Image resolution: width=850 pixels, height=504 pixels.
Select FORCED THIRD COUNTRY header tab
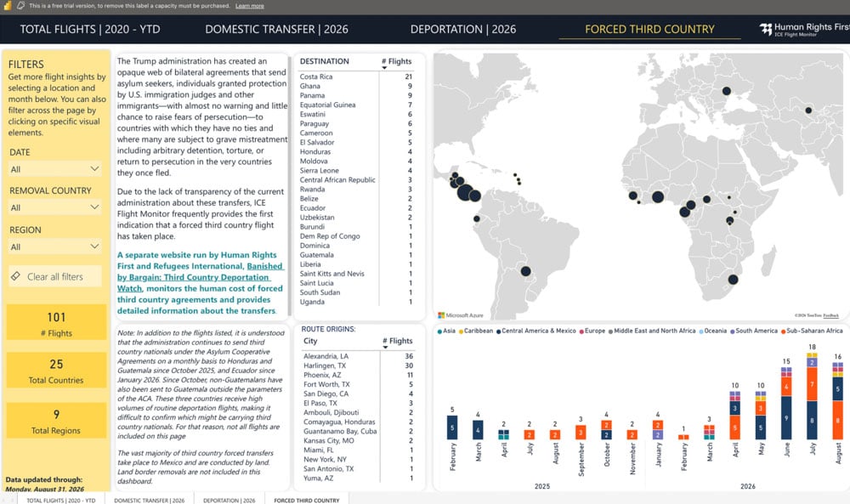pyautogui.click(x=649, y=29)
